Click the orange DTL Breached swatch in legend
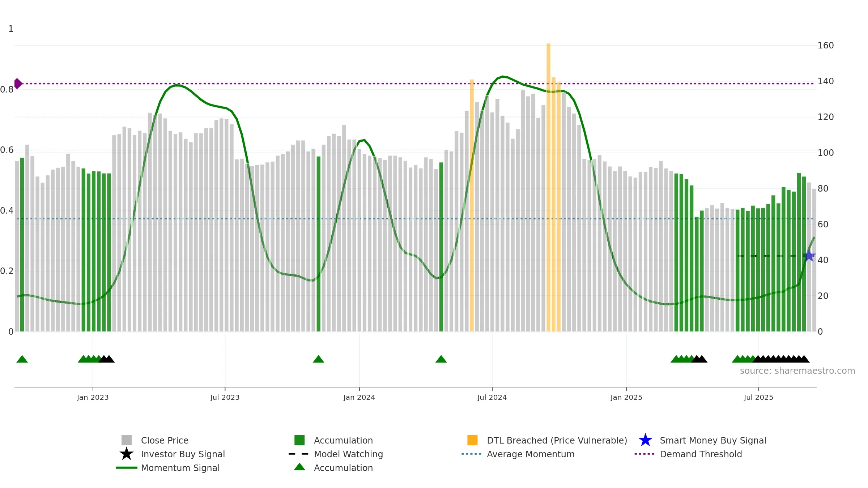The width and height of the screenshot is (868, 488). click(x=472, y=440)
